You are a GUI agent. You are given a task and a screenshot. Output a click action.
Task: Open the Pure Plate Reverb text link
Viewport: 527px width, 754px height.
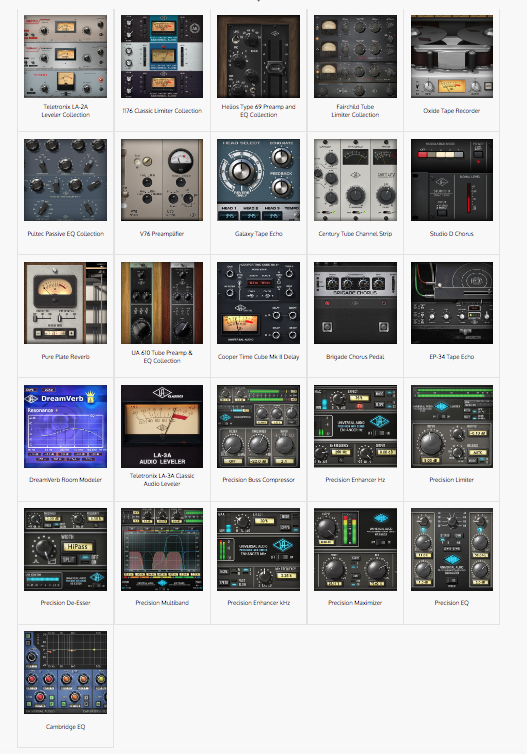(65, 357)
